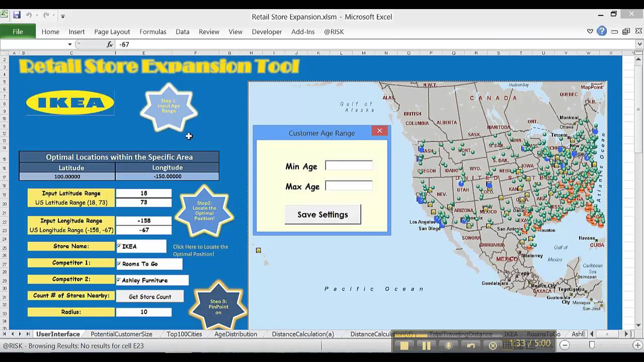Click the Max Age input field

[349, 186]
